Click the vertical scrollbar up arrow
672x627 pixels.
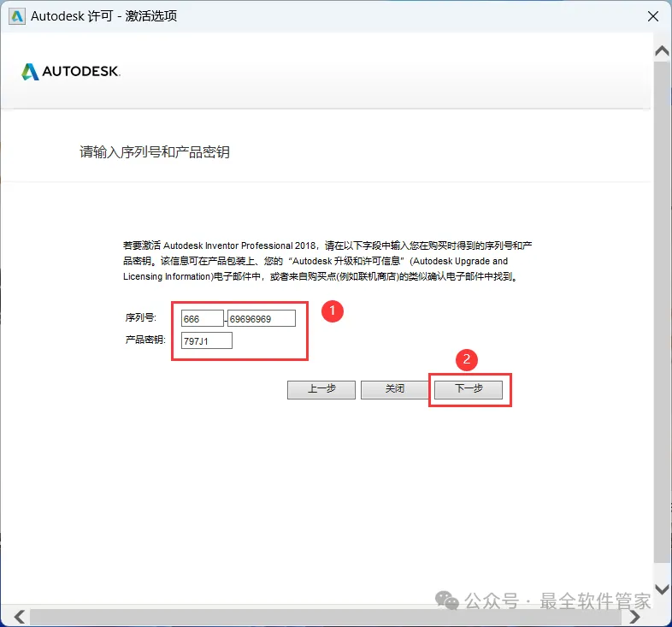click(662, 51)
